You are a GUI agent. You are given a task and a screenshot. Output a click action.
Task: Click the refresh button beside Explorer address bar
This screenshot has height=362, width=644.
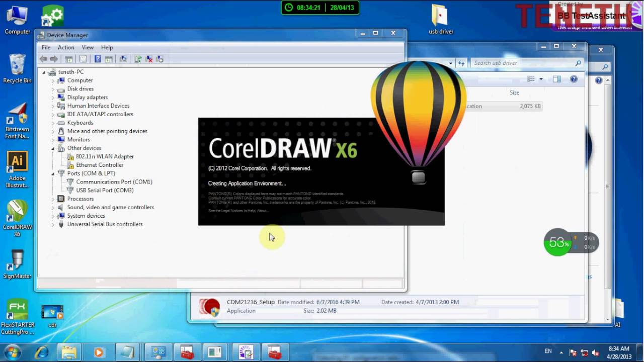click(461, 63)
